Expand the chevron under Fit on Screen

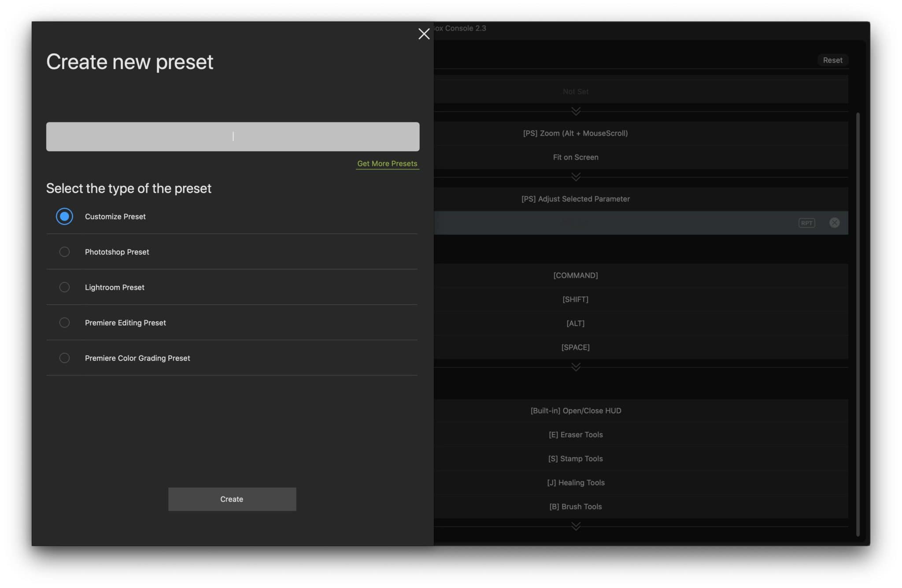coord(576,177)
